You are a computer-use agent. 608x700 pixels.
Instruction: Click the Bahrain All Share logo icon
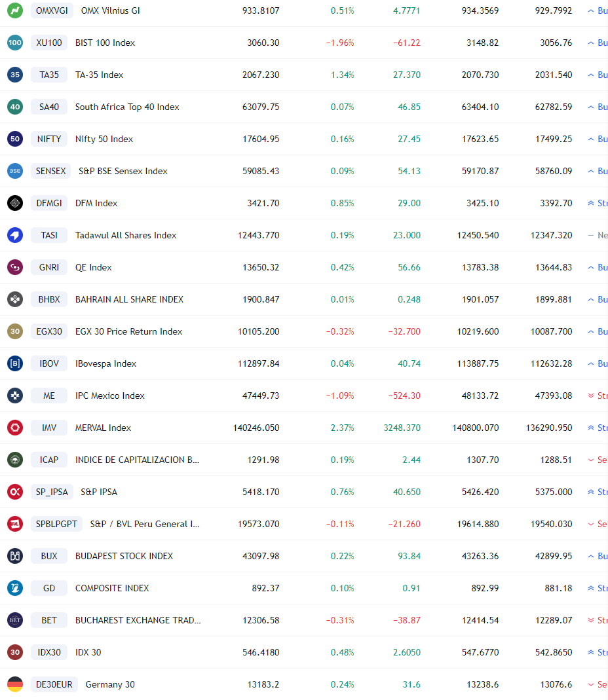tap(15, 299)
